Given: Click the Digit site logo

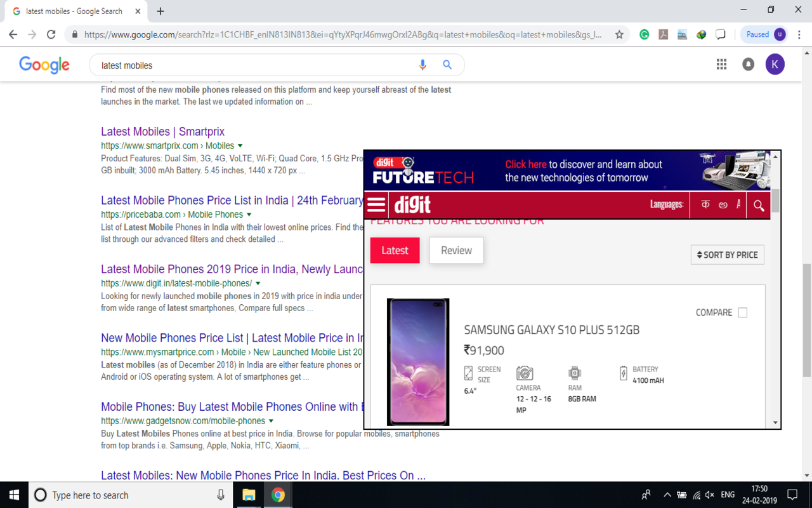Looking at the screenshot, I should tap(412, 204).
